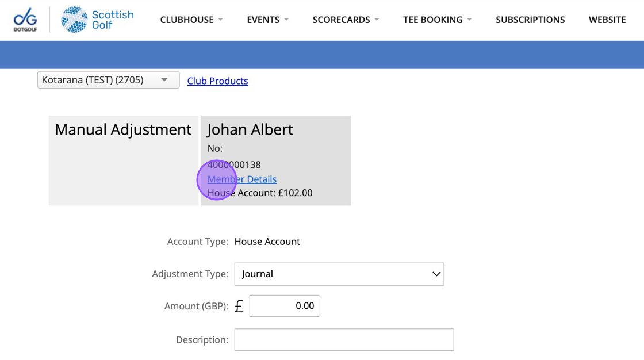
Task: Click the Johan Albert member name
Action: pyautogui.click(x=250, y=129)
